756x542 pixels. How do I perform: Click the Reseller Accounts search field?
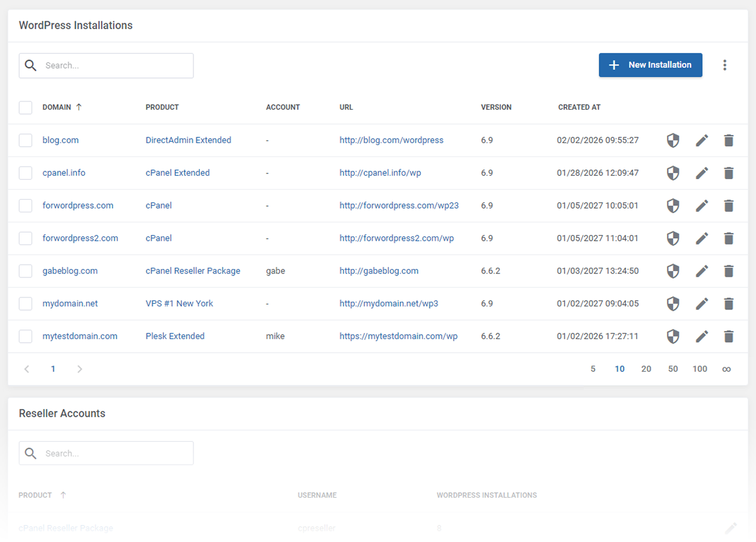click(x=106, y=453)
